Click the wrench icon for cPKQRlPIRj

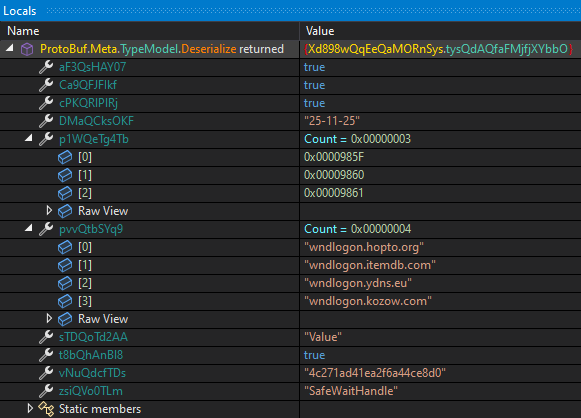[46, 103]
